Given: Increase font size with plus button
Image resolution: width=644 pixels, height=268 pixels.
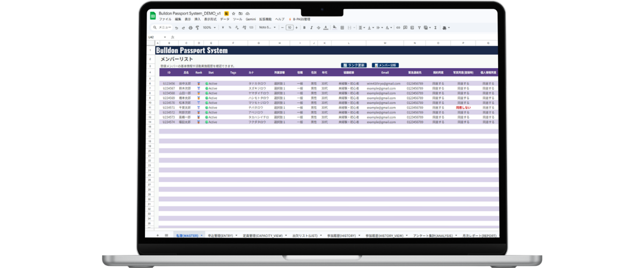Looking at the screenshot, I should click(x=296, y=27).
